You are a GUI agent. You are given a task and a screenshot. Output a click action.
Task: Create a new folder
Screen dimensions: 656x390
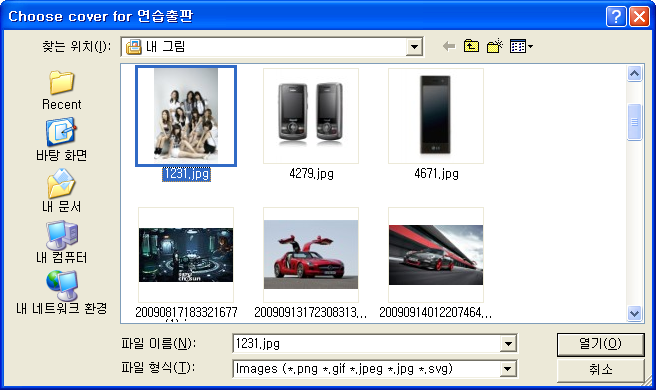click(x=495, y=46)
